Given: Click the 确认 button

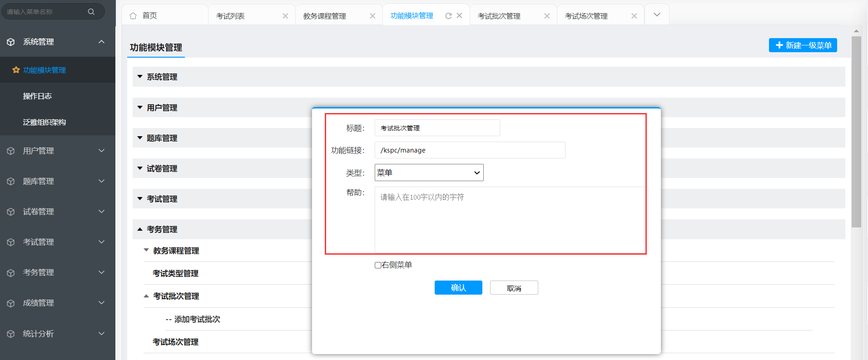Looking at the screenshot, I should point(458,288).
